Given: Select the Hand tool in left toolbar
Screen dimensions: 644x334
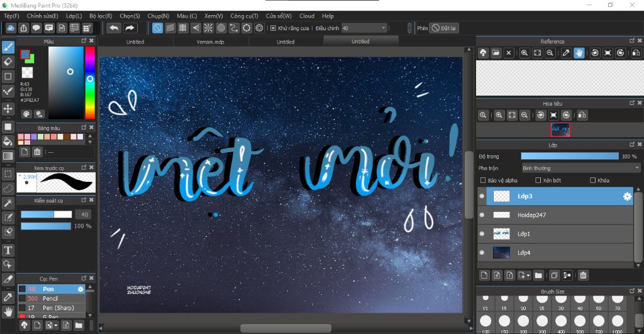Looking at the screenshot, I should (x=8, y=312).
